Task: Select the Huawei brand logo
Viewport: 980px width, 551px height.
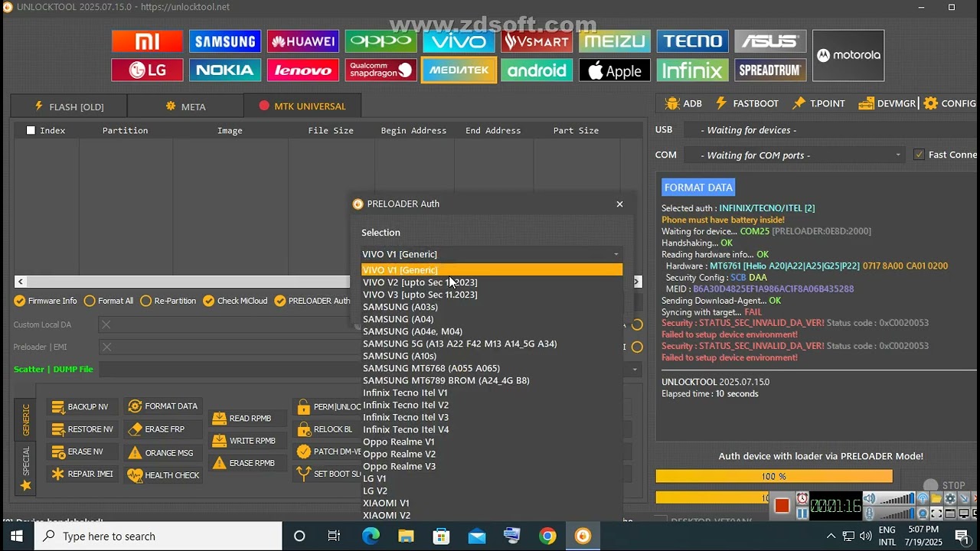Action: click(303, 41)
